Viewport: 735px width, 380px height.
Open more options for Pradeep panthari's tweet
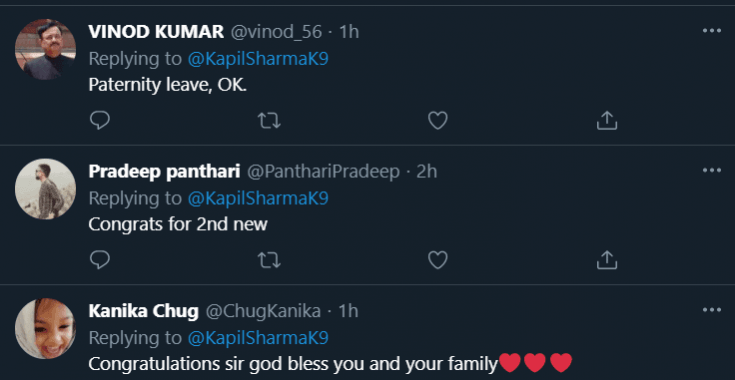[712, 170]
